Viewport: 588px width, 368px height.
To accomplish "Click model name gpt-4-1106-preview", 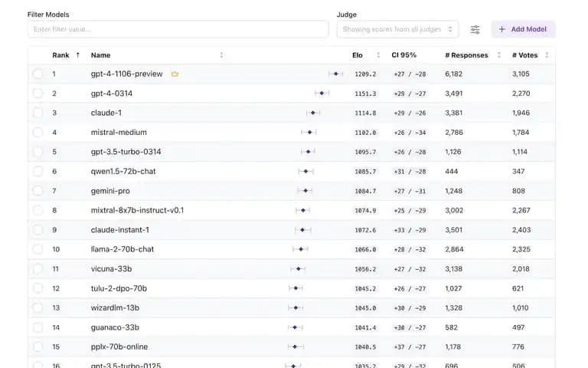I will [127, 74].
